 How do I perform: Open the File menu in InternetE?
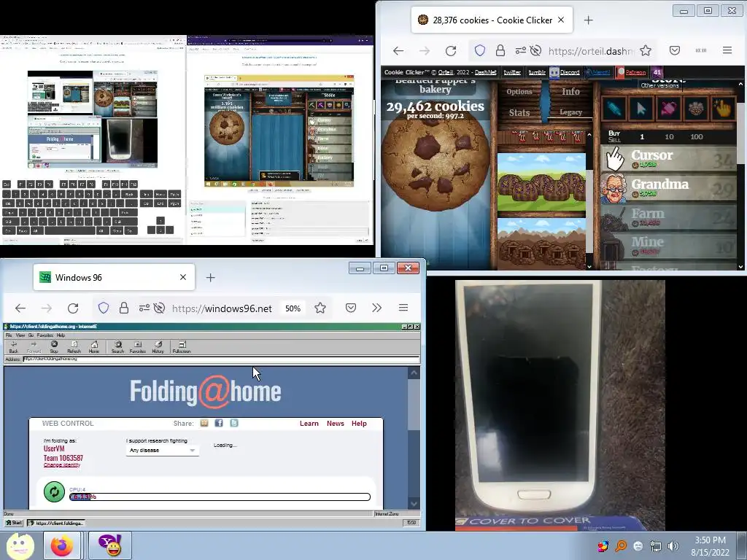click(9, 335)
